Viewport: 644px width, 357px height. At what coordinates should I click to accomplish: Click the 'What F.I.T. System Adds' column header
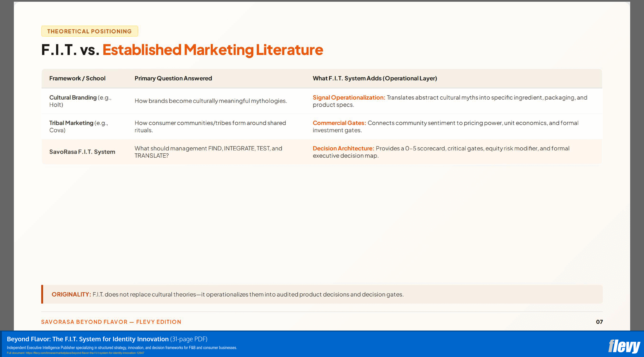[375, 78]
